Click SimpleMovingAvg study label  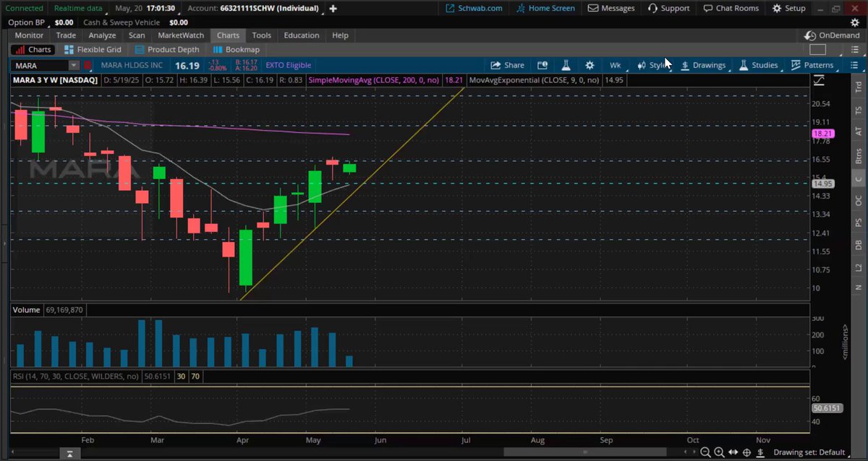point(375,80)
